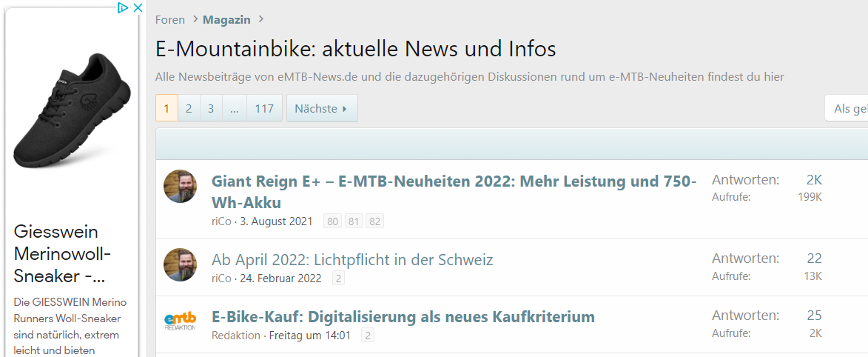This screenshot has height=357, width=868.
Task: Open riCo's avatar on Lichtpflicht thread
Action: coord(180,264)
